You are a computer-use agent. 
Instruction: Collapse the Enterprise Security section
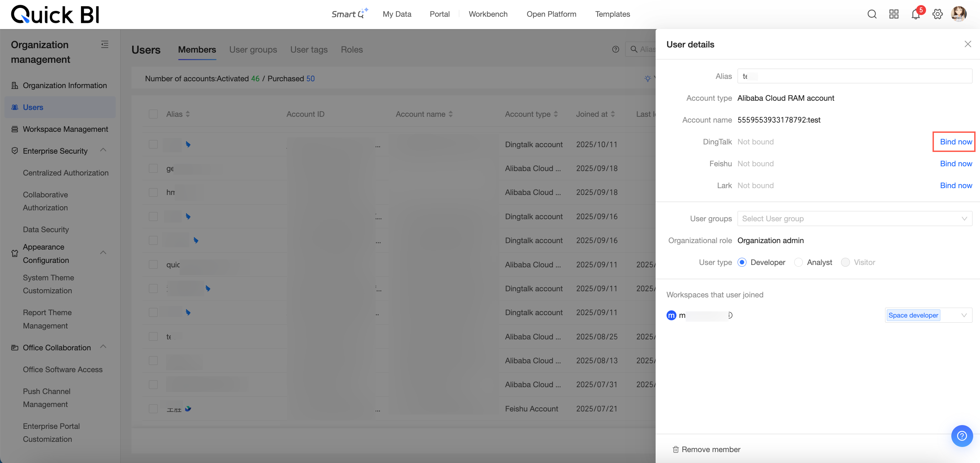[103, 151]
